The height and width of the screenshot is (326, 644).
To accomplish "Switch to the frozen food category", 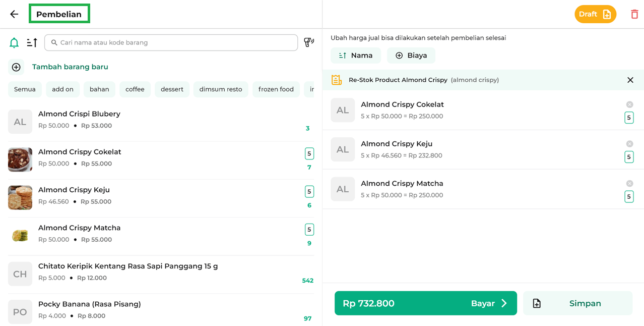I will (x=276, y=89).
